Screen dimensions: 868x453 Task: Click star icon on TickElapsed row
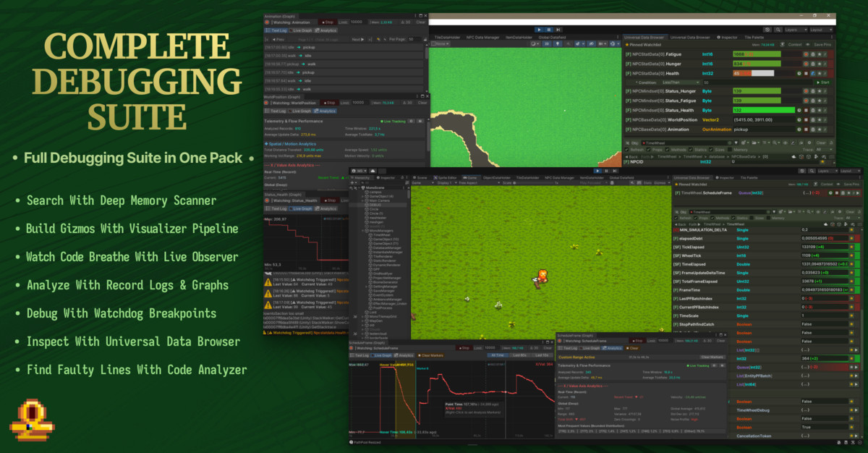(x=851, y=247)
